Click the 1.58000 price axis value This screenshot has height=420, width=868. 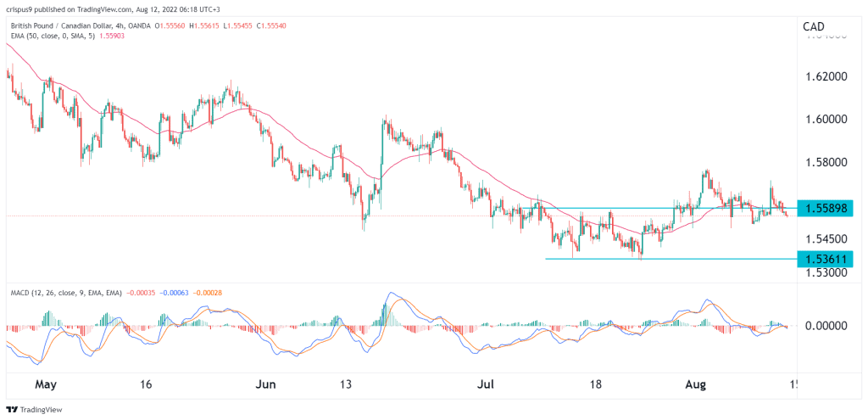point(826,164)
